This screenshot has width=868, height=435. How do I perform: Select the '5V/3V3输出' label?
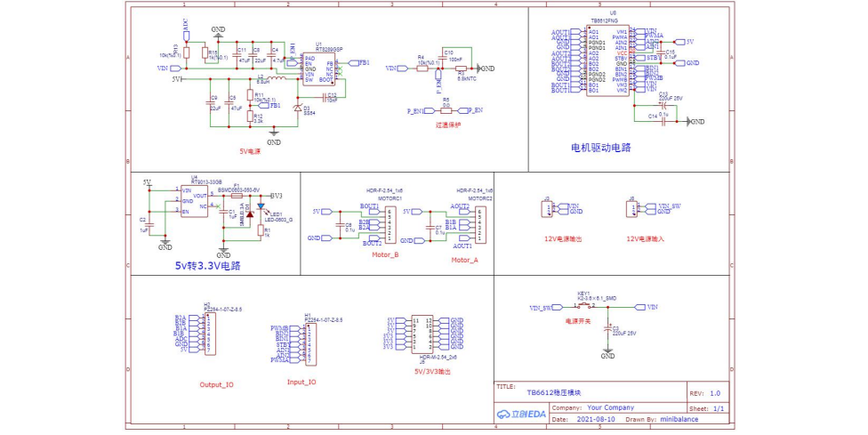point(432,371)
